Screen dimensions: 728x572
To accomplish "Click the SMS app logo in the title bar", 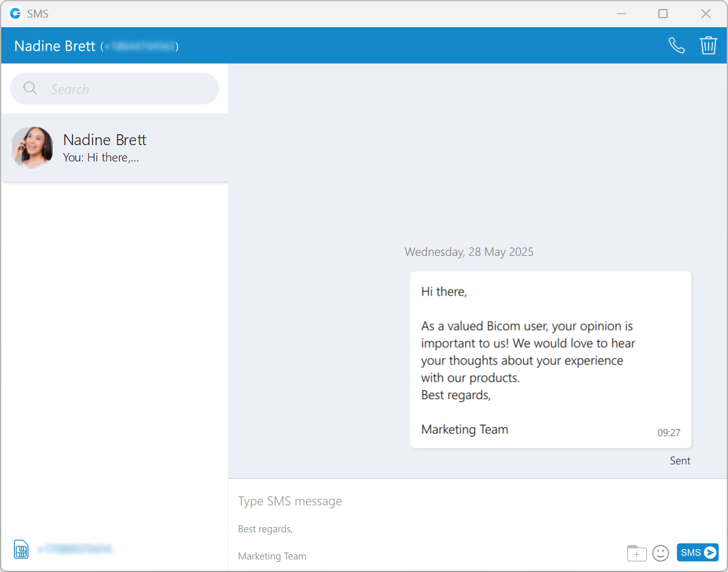I will click(x=15, y=13).
